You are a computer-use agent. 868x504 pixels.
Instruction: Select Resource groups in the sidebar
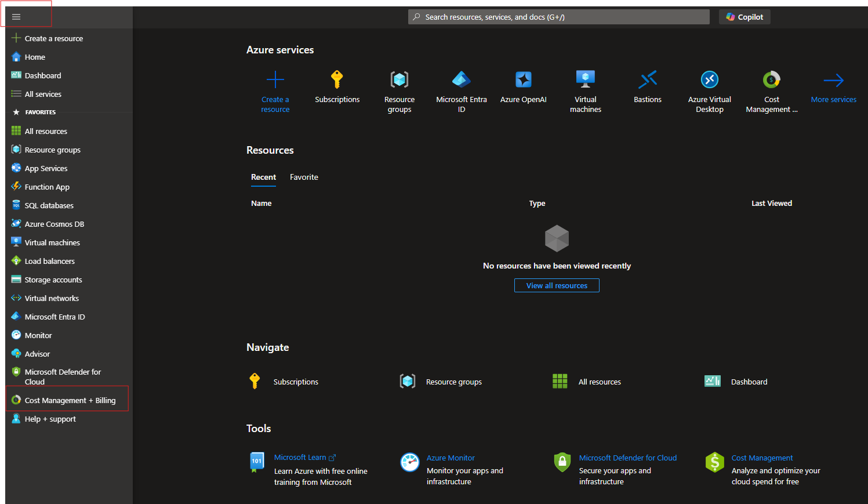(x=46, y=150)
